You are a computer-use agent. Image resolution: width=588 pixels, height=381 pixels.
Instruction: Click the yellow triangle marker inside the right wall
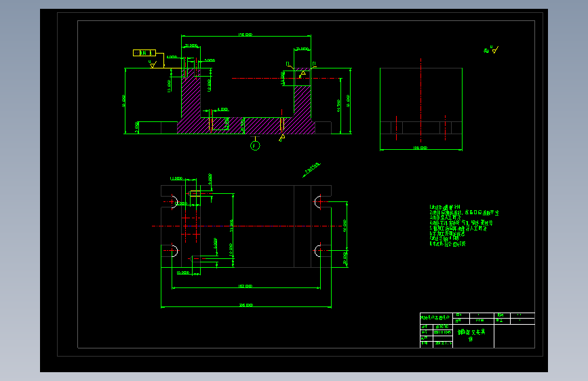[x=302, y=74]
